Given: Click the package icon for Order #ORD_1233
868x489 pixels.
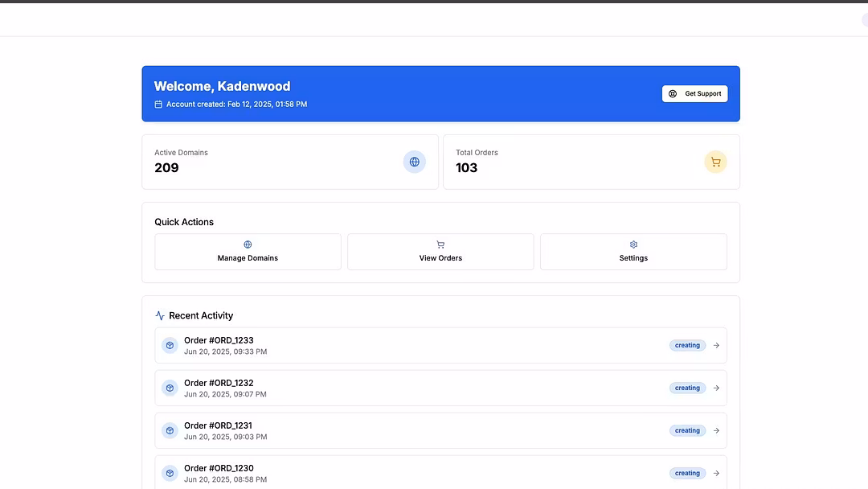Looking at the screenshot, I should [x=170, y=345].
